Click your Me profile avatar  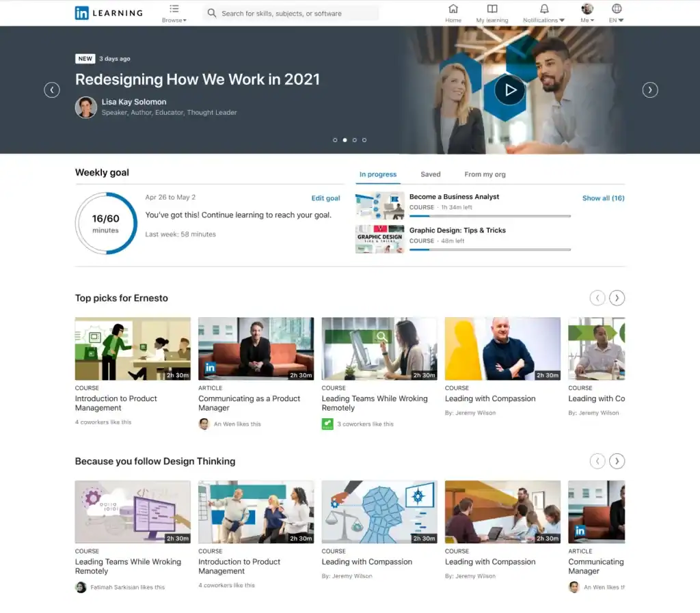(x=587, y=9)
